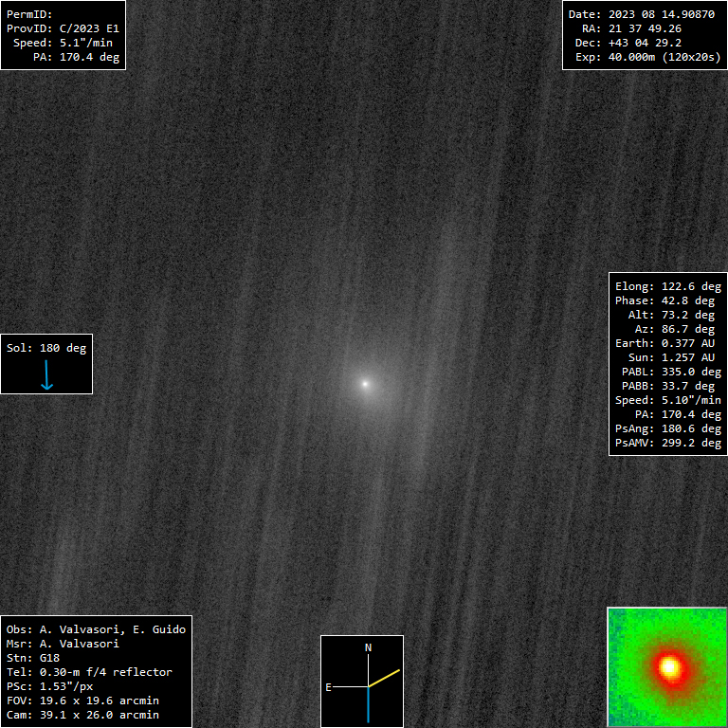This screenshot has width=728, height=728.
Task: Click the E label on the compass
Action: 329,687
